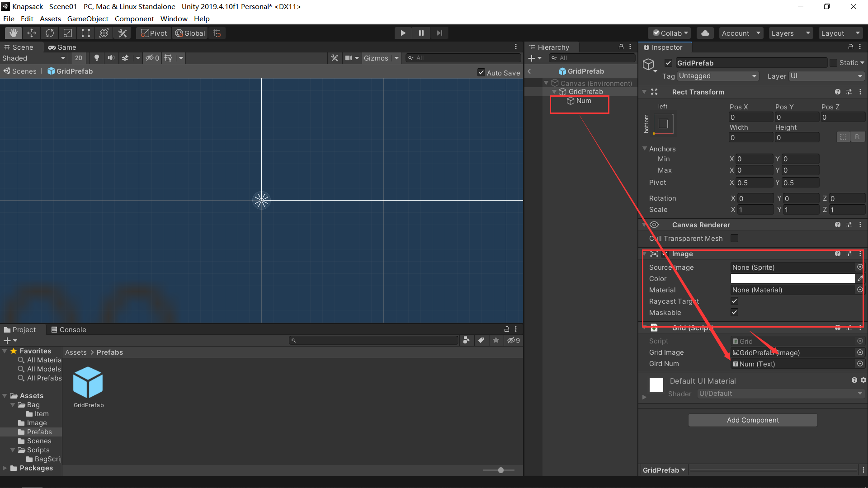
Task: Select the Component menu item
Action: (x=135, y=19)
